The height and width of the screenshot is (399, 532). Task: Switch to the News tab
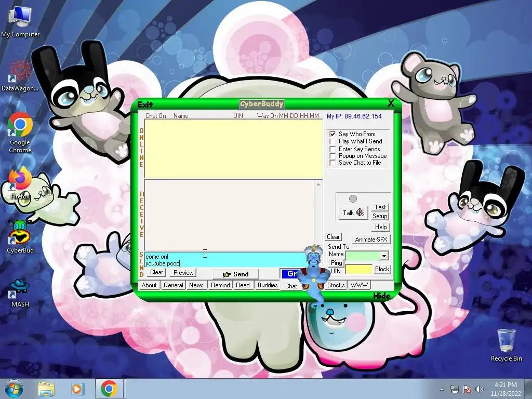coord(196,285)
